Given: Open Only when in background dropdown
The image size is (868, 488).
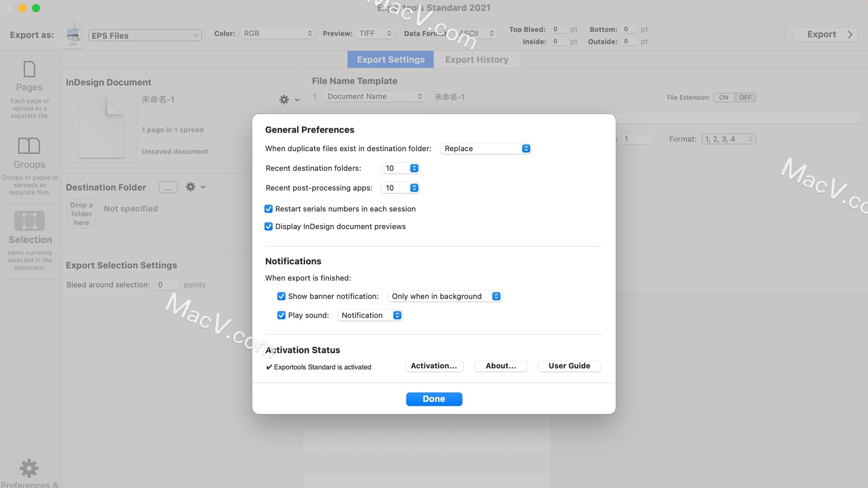Looking at the screenshot, I should pos(444,296).
